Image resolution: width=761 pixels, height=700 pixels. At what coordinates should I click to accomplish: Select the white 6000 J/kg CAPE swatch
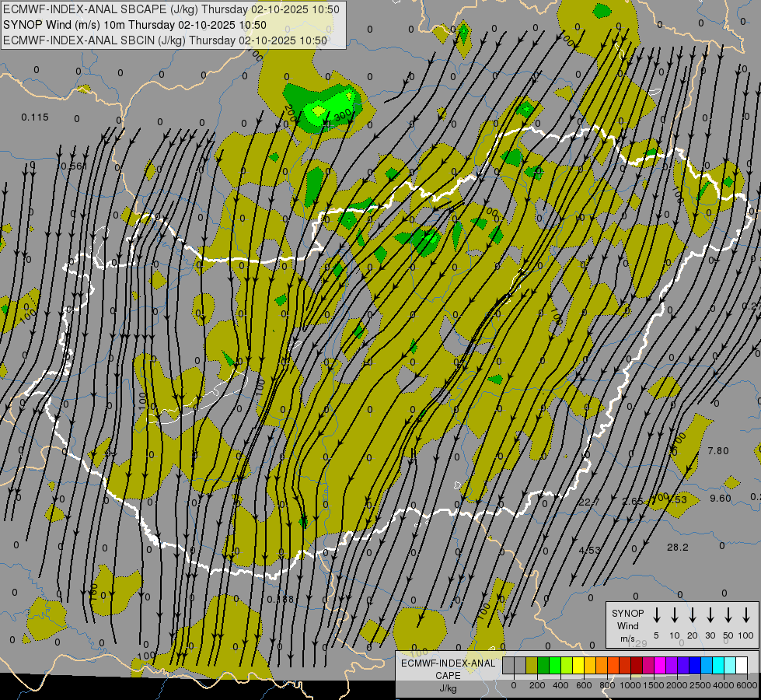[742, 666]
